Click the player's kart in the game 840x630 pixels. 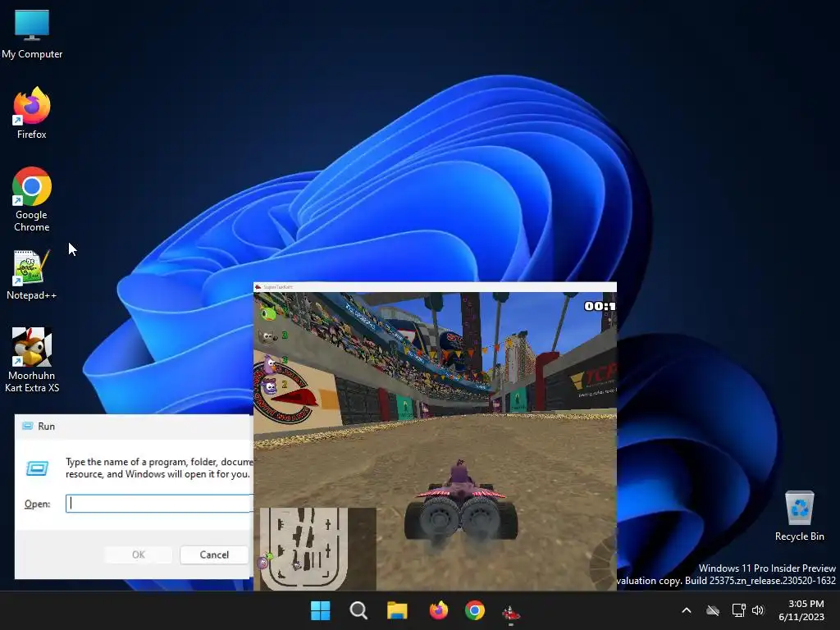tap(460, 500)
